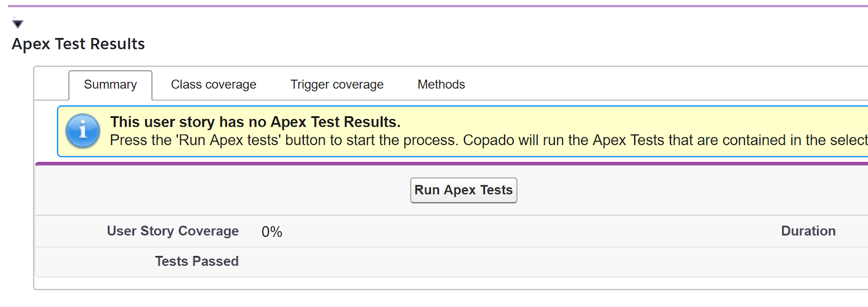Click the Duration label
Image resolution: width=868 pixels, height=307 pixels.
tap(808, 231)
